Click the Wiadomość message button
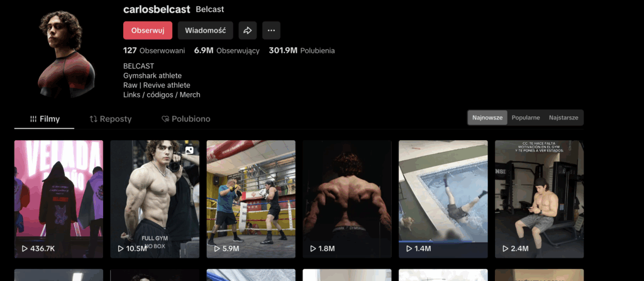644x281 pixels. tap(205, 30)
